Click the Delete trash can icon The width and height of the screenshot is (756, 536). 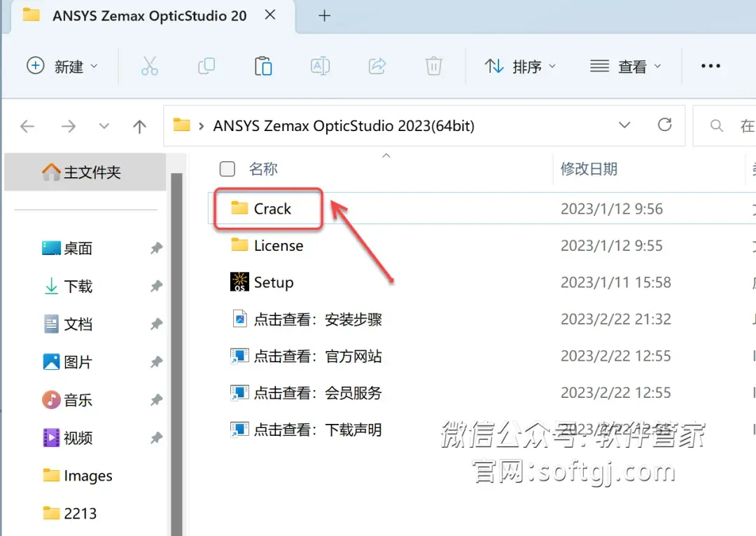pyautogui.click(x=433, y=66)
